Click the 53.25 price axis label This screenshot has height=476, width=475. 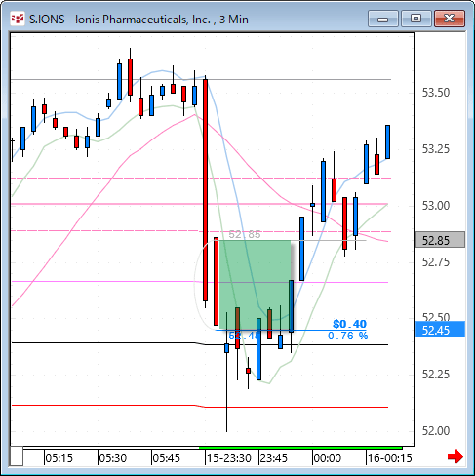pos(436,149)
